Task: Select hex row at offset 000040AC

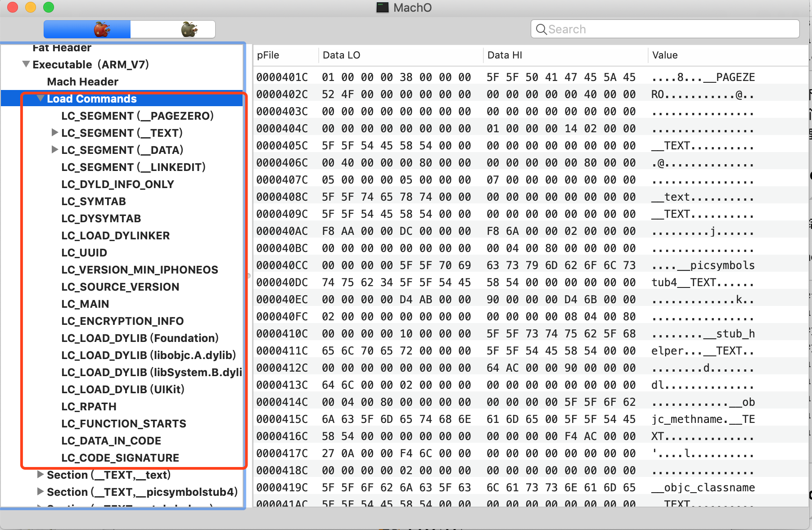Action: [531, 231]
